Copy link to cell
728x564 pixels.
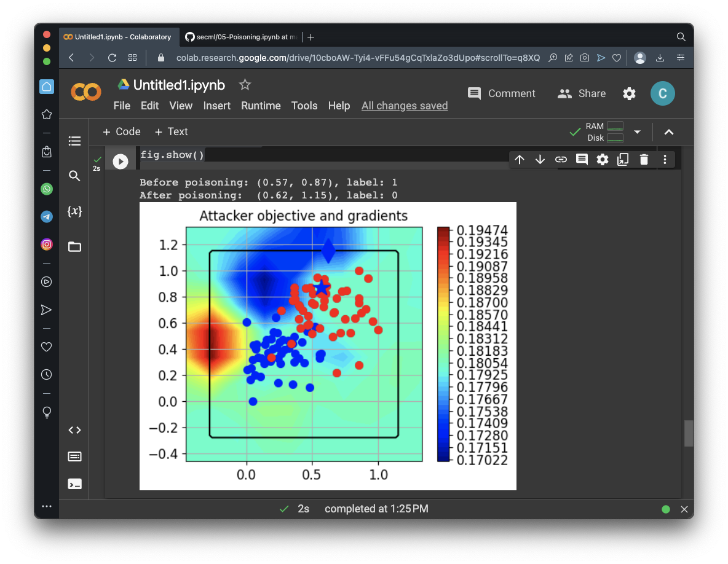[x=561, y=160]
